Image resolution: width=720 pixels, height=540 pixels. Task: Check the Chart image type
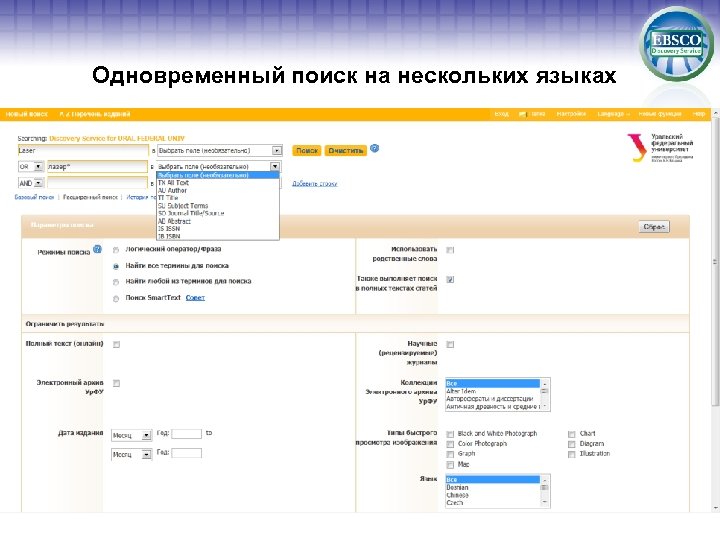[571, 434]
